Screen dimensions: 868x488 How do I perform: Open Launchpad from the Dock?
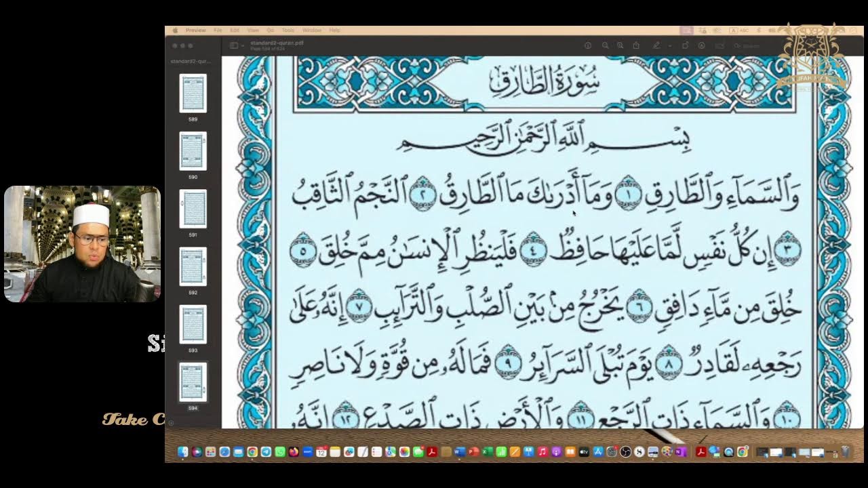click(x=210, y=452)
